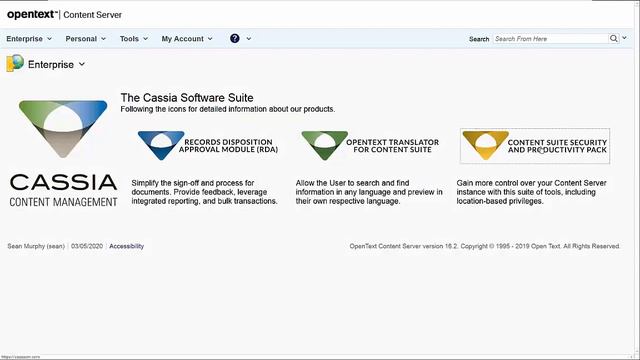Expand the search options arrow beside the magnifier

(x=624, y=38)
